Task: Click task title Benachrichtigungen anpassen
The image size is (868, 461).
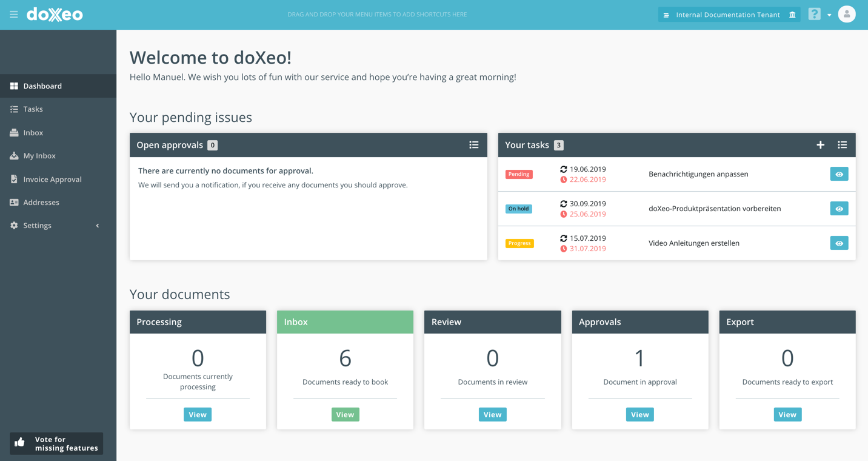Action: click(698, 174)
